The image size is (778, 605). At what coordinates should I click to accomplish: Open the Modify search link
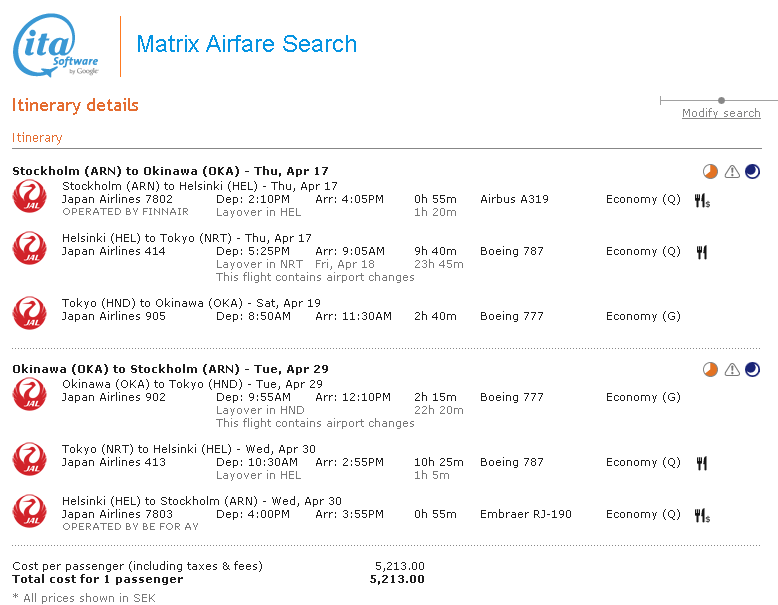721,113
